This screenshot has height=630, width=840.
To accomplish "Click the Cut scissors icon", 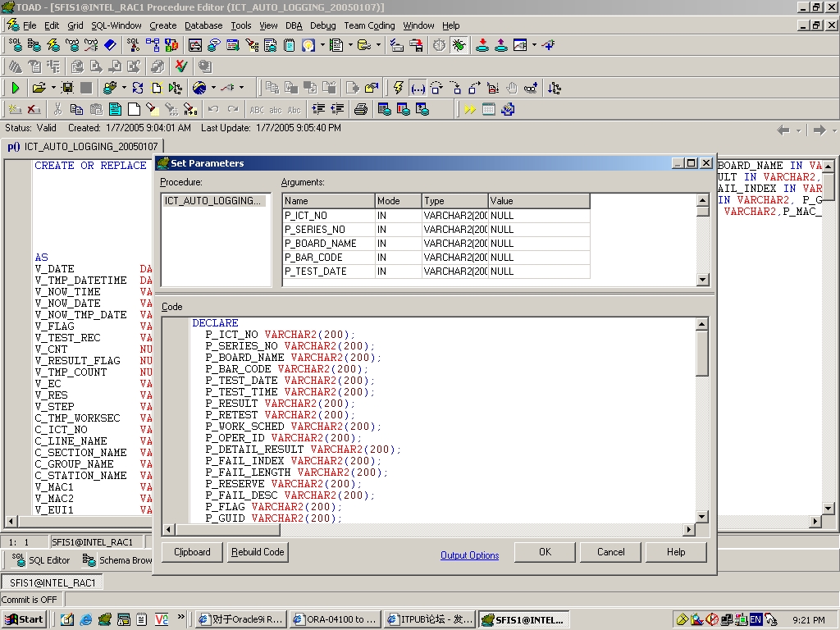I will pyautogui.click(x=58, y=110).
